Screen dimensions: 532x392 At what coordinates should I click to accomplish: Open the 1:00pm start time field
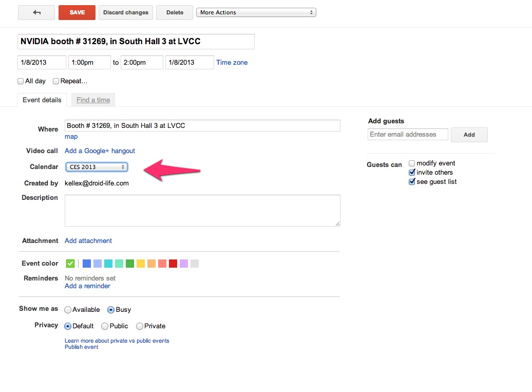tap(89, 63)
